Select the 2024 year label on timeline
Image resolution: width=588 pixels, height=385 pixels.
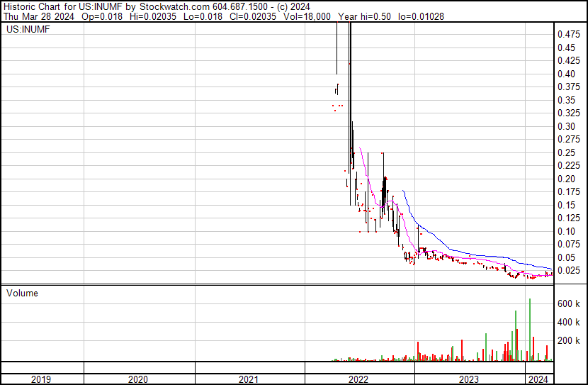[538, 379]
